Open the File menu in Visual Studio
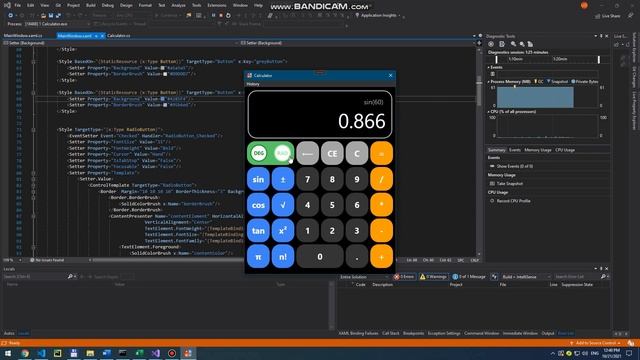Image resolution: width=640 pixels, height=360 pixels. (x=18, y=5)
